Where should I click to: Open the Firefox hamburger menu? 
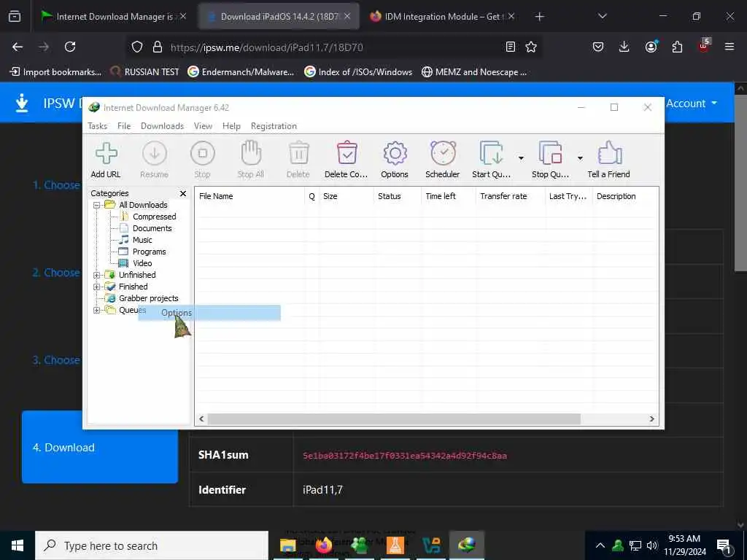tap(729, 47)
